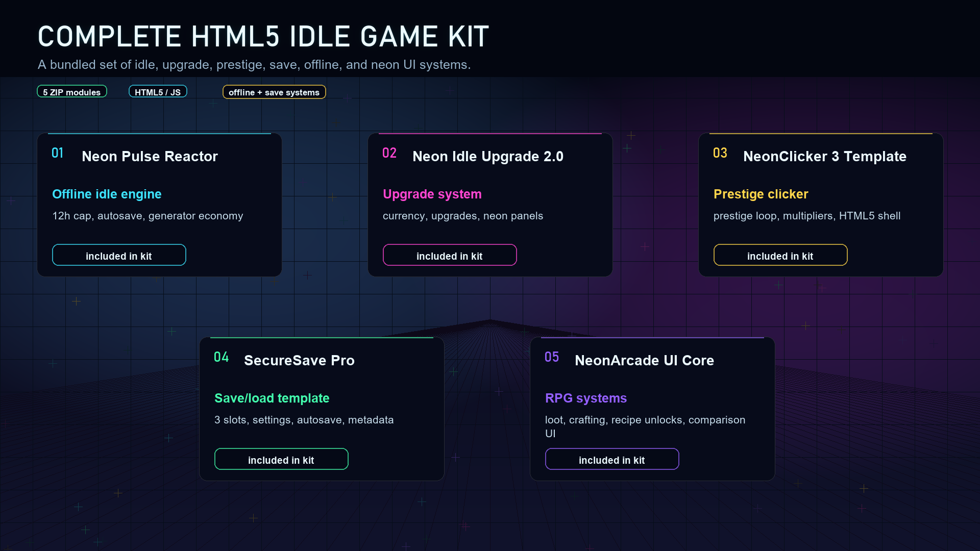The width and height of the screenshot is (980, 551).
Task: Click the 'Upgrade system' heading
Action: 432,194
